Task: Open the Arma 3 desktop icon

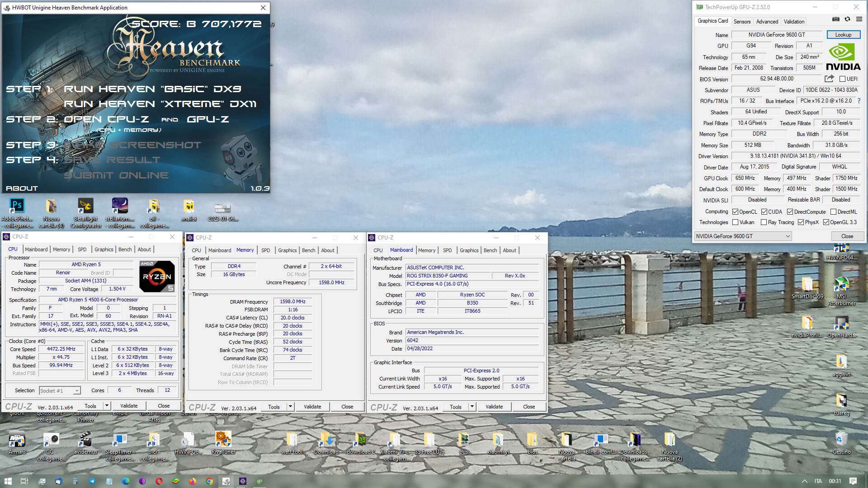Action: coord(17,443)
